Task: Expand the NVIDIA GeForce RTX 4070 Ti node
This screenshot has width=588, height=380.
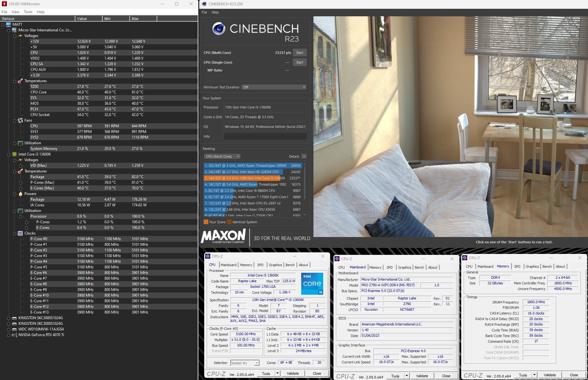Action: 9,335
